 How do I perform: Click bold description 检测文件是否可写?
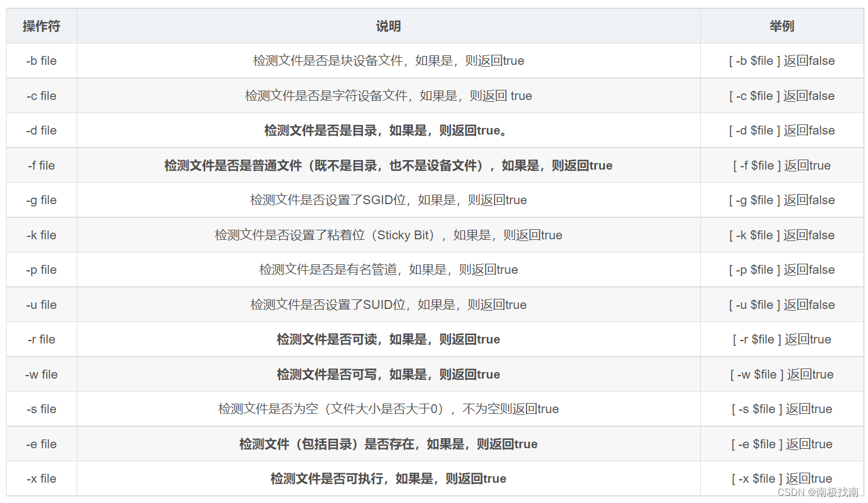click(x=388, y=374)
